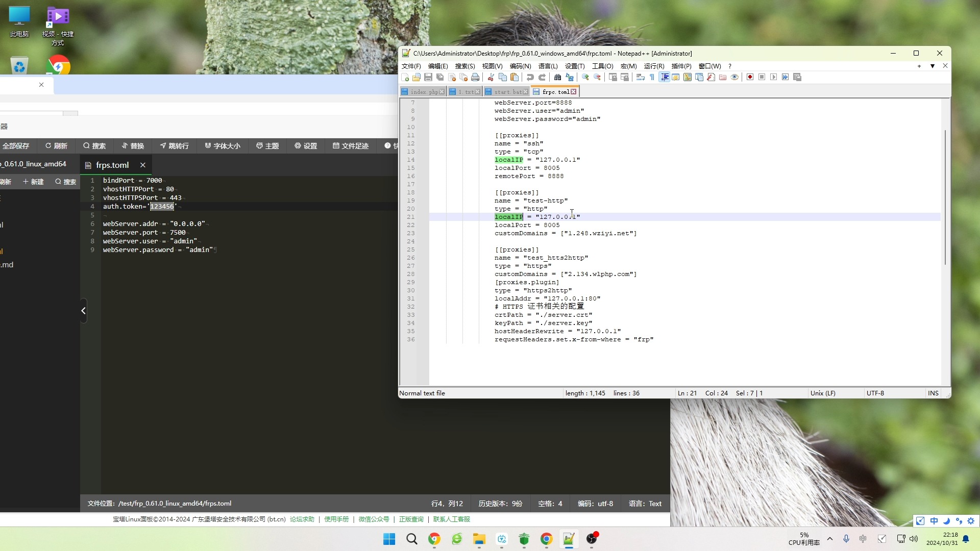Viewport: 980px width, 551px height.
Task: Open the 文件(F) menu in Notepad++
Action: pos(411,66)
